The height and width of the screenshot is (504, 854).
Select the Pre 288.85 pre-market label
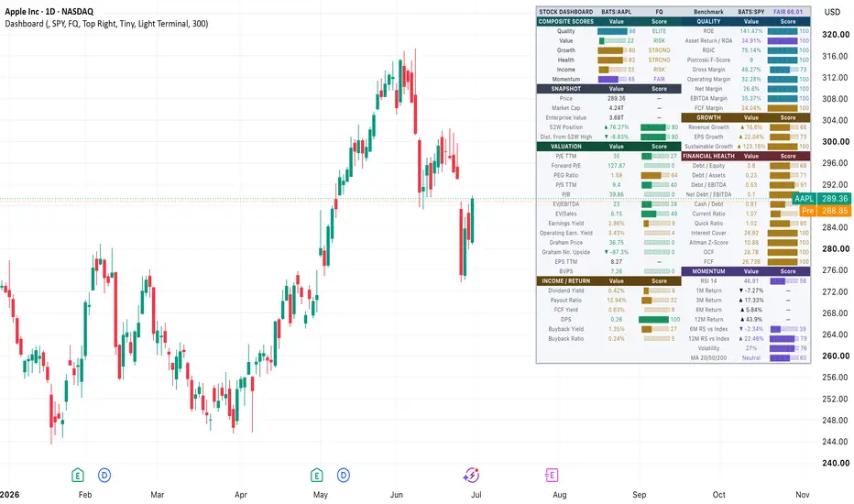coord(825,211)
